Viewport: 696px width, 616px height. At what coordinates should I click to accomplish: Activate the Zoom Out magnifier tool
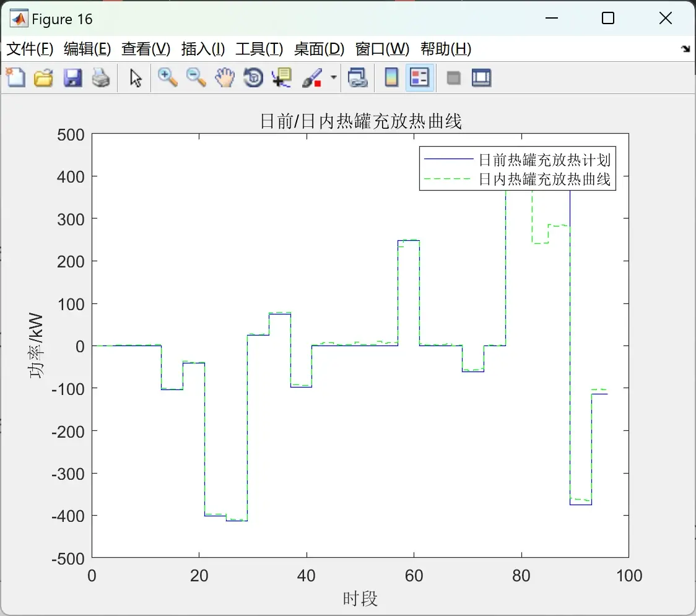[196, 77]
